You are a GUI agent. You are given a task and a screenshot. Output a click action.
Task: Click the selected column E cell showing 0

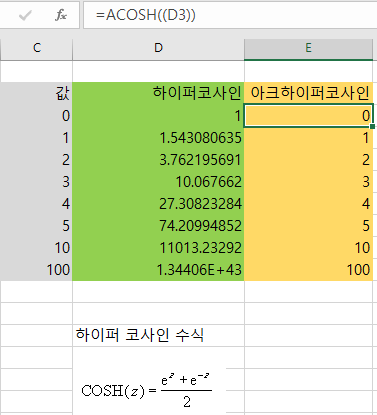pyautogui.click(x=308, y=116)
